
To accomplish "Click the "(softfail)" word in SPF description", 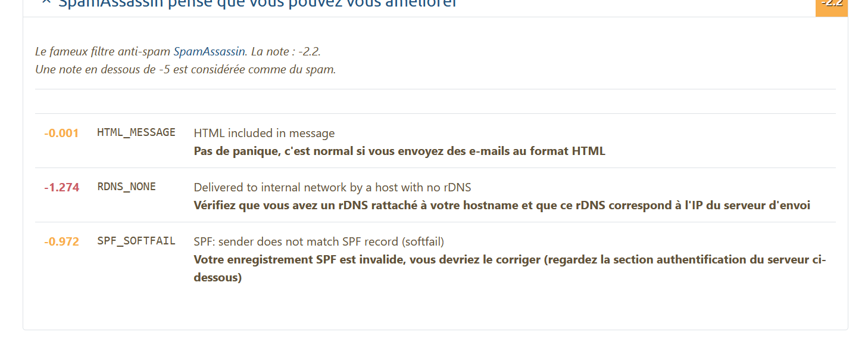I will coord(423,242).
